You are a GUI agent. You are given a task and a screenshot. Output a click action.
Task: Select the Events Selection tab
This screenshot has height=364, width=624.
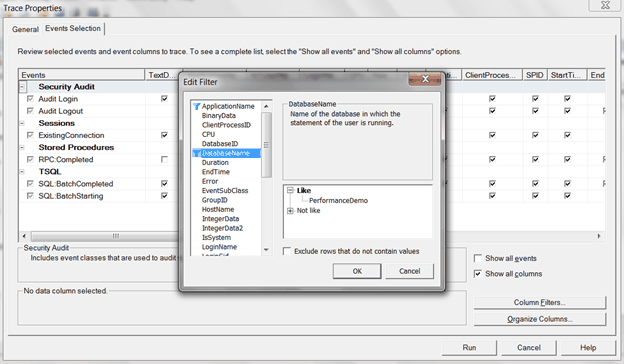pos(73,29)
